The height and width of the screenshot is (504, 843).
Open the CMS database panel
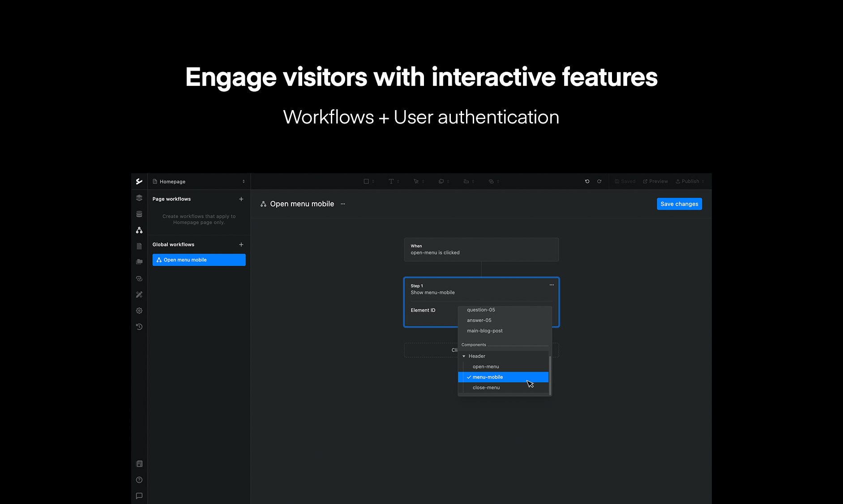tap(139, 214)
